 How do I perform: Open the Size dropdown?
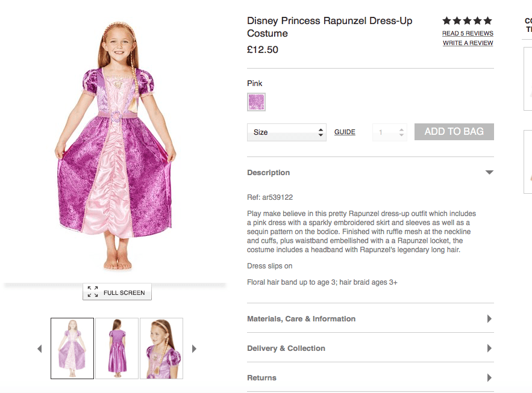pos(287,132)
